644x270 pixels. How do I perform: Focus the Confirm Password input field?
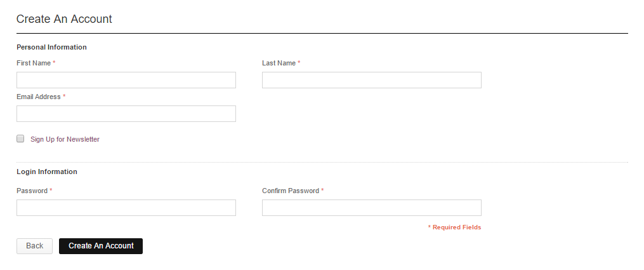coord(371,208)
